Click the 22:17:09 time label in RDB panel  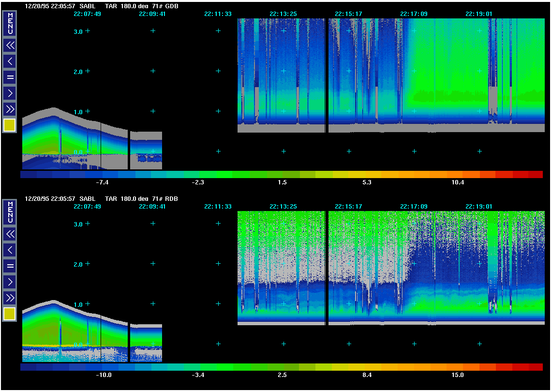tap(414, 207)
